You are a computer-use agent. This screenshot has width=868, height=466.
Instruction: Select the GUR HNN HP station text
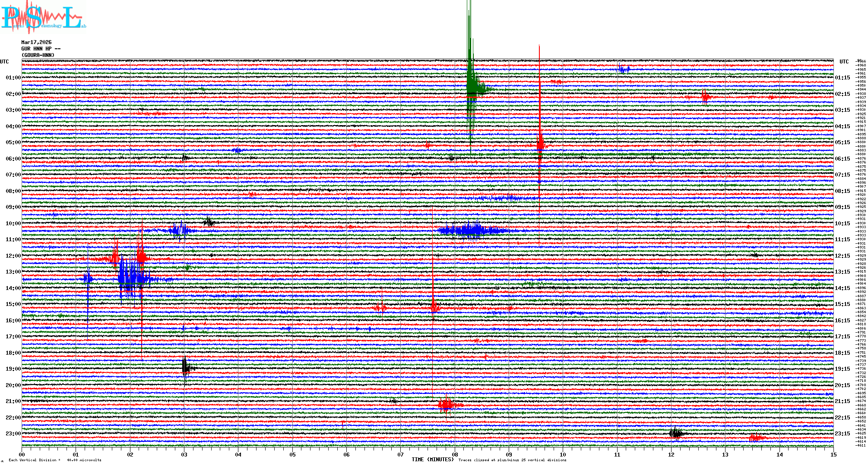(x=41, y=49)
